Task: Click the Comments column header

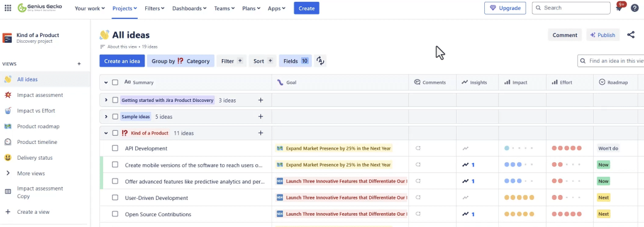Action: (432, 82)
